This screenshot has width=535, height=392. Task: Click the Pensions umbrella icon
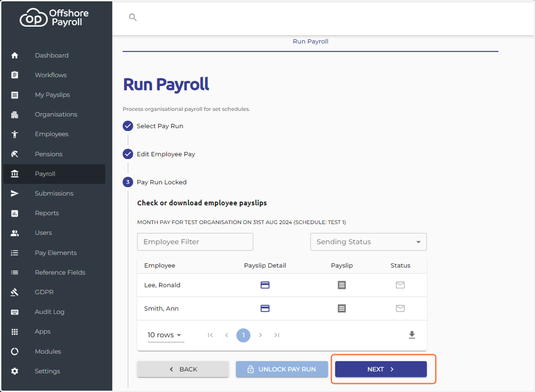15,154
